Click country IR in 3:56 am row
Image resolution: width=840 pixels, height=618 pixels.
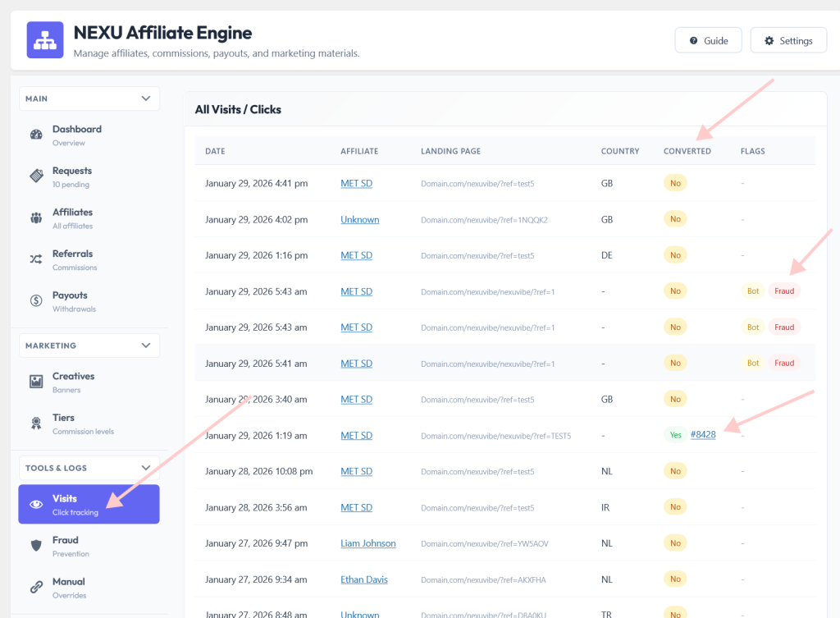click(605, 507)
